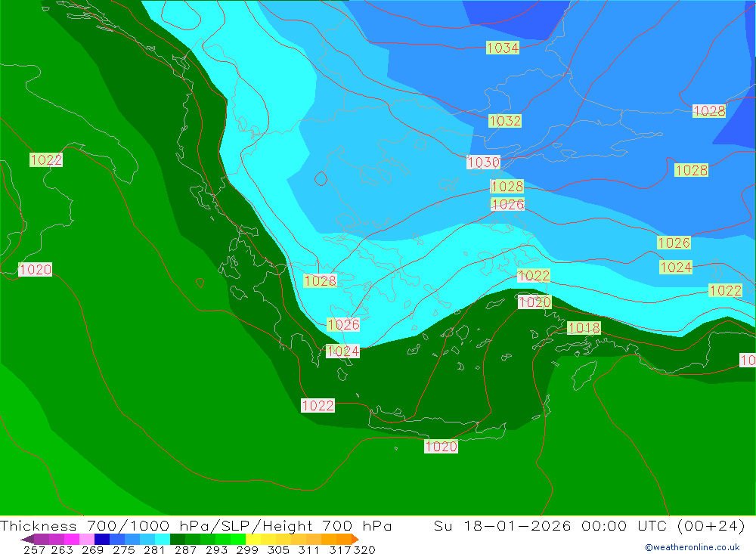Screen dimensions: 756x554
Task: Pick the bright yellow legend swatch
Action: point(253,539)
